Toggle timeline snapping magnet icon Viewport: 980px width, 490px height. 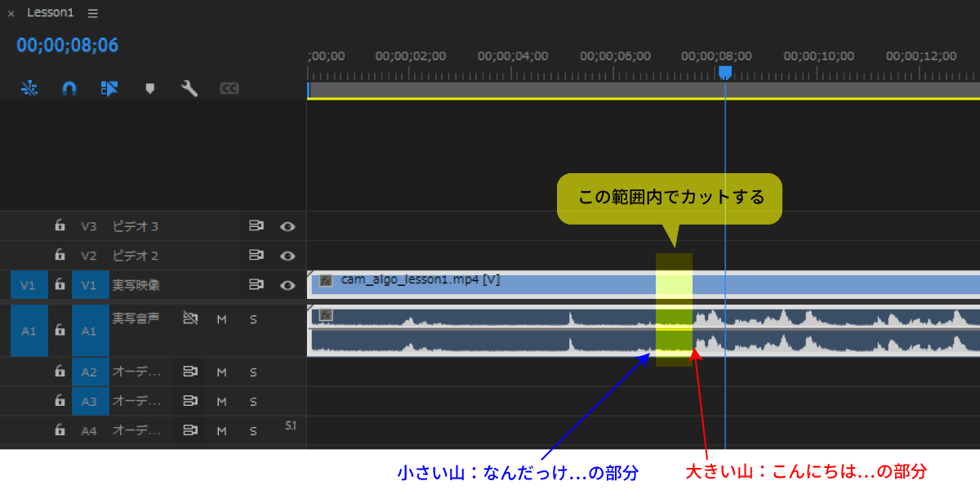[69, 88]
